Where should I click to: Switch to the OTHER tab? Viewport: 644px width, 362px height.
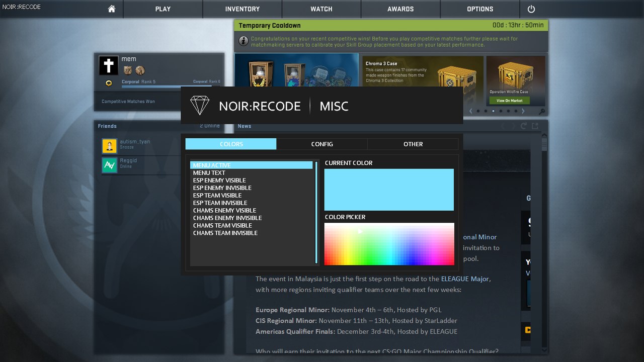click(413, 144)
